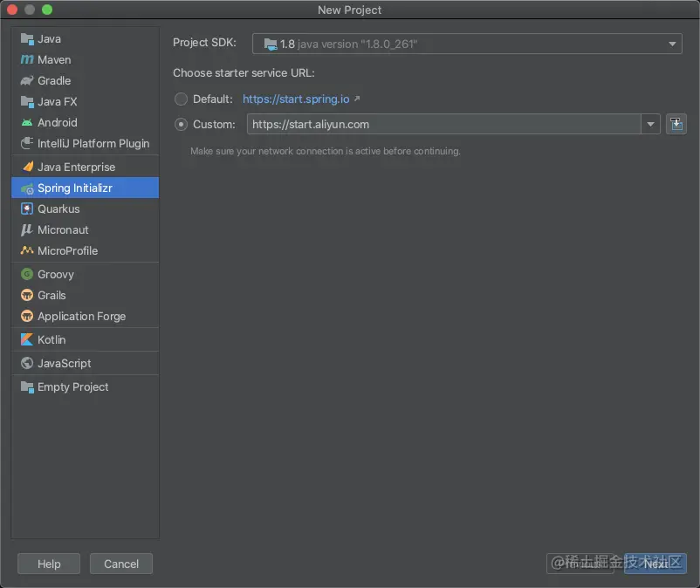
Task: Click the Grails orange icon
Action: point(27,295)
